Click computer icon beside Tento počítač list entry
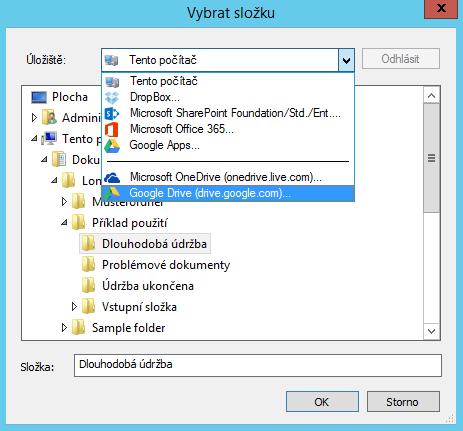 pyautogui.click(x=112, y=81)
